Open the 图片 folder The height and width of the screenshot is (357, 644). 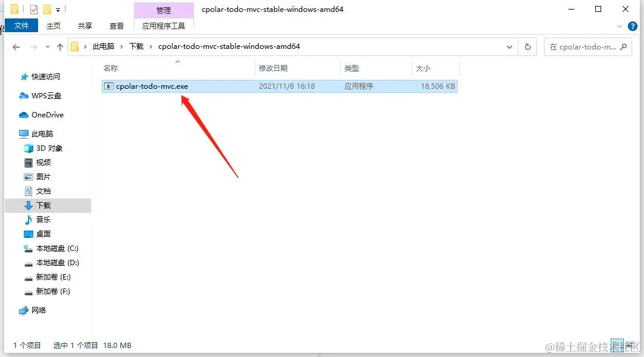point(43,177)
